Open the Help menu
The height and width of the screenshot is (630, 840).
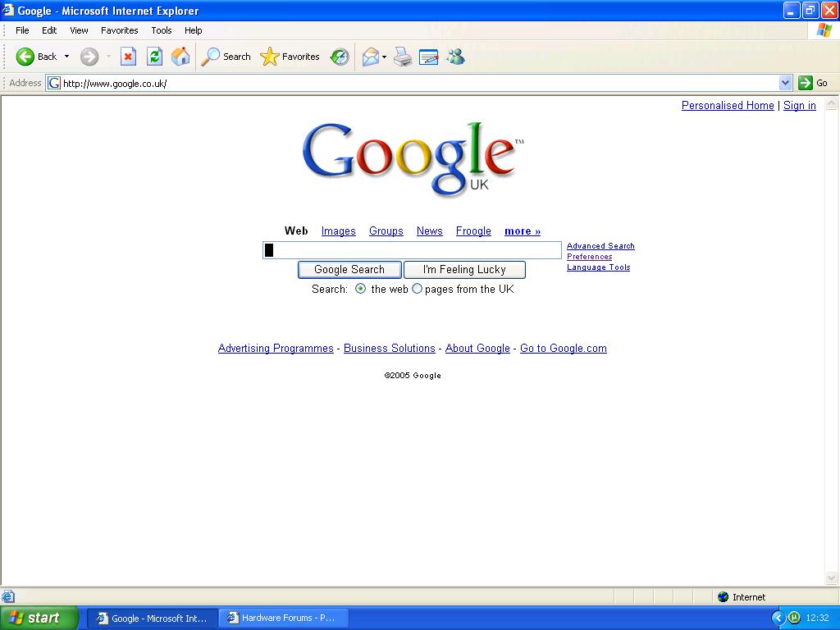(194, 30)
